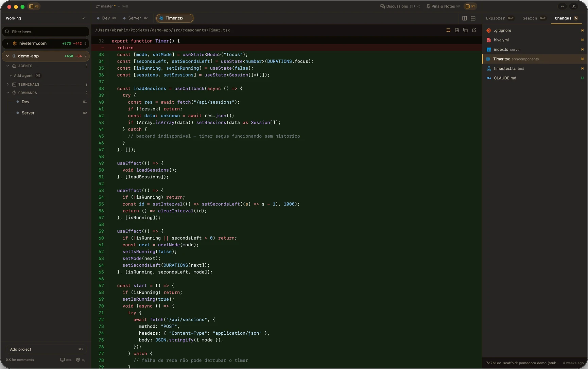
Task: Split editor horizontally with rows icon
Action: coord(473,18)
